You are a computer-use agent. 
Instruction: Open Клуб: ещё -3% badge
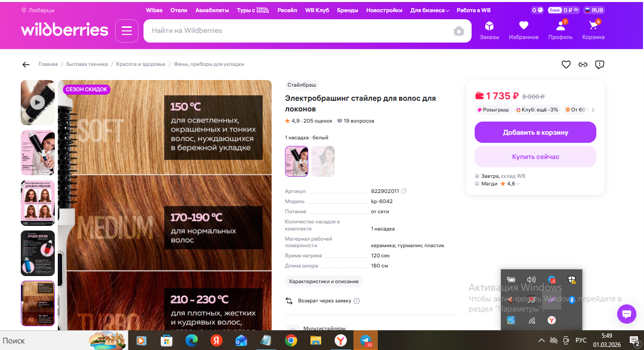tap(537, 110)
